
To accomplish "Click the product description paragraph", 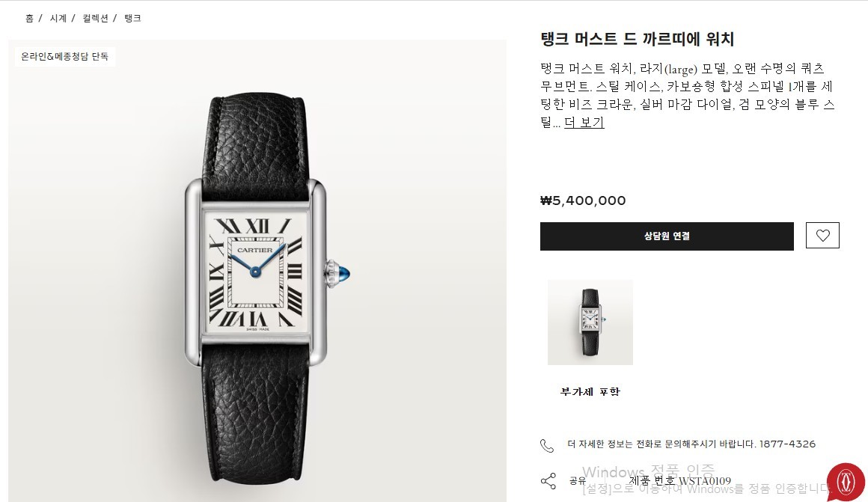I will (687, 95).
